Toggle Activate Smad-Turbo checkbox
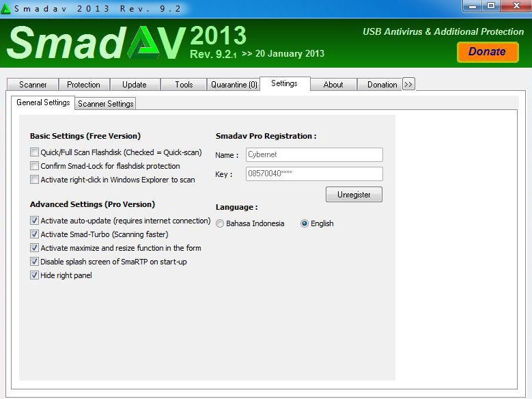 click(34, 234)
